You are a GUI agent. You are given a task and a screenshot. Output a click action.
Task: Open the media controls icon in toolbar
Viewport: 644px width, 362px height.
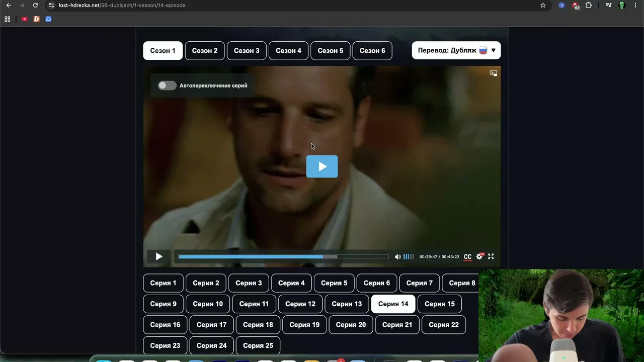[x=608, y=6]
